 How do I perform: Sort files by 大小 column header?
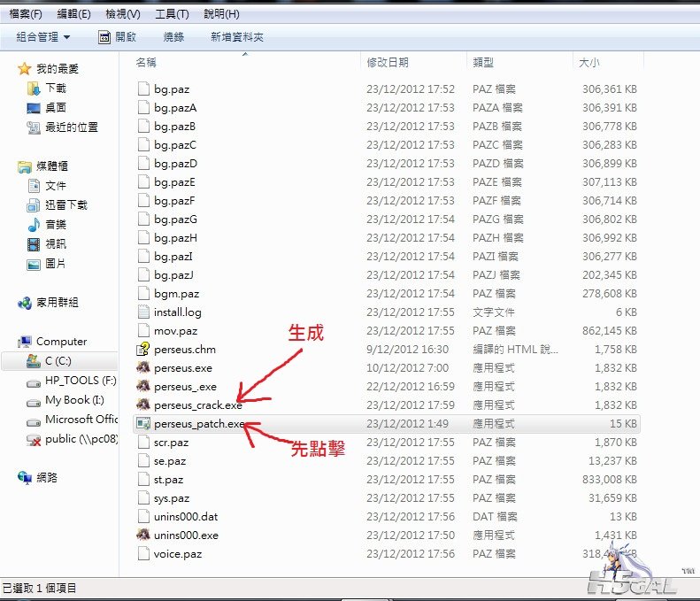pyautogui.click(x=588, y=63)
